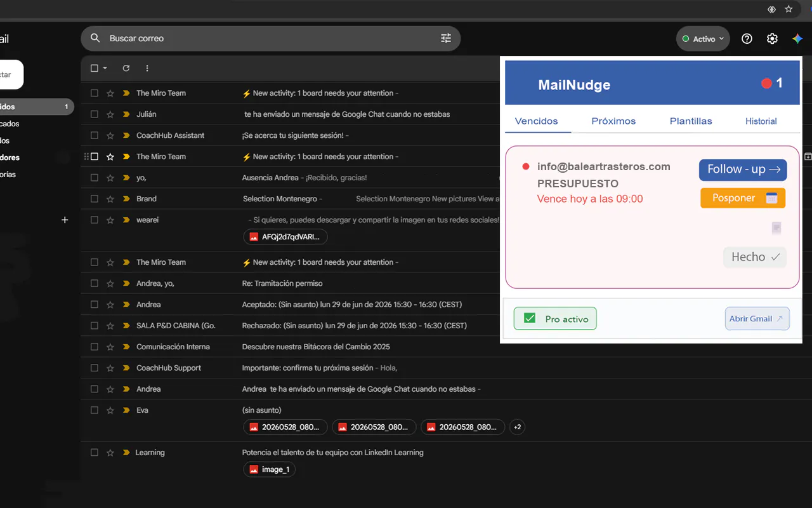The image size is (812, 508).
Task: Check the Comunicación Interna email checkbox
Action: coord(95,347)
